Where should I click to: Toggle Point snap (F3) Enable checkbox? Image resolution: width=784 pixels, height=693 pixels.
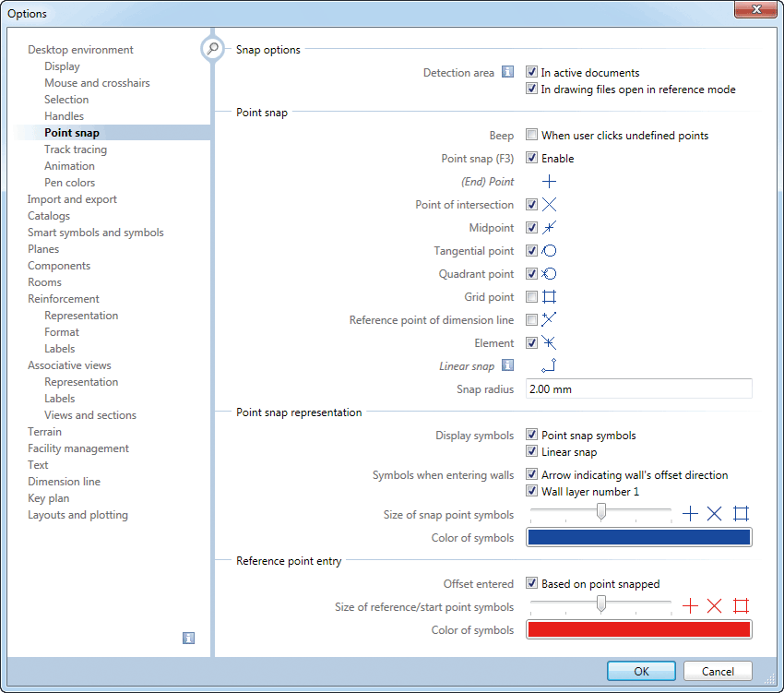[x=531, y=158]
